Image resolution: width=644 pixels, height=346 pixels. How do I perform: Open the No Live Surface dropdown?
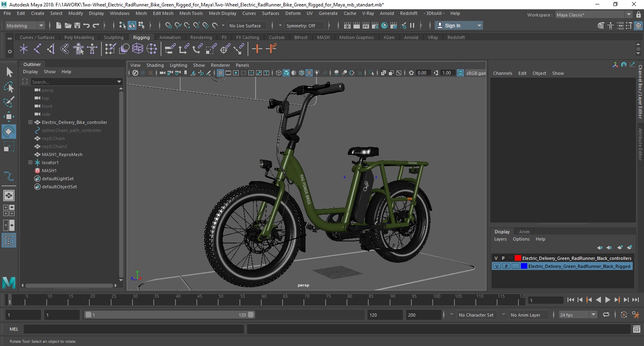247,25
